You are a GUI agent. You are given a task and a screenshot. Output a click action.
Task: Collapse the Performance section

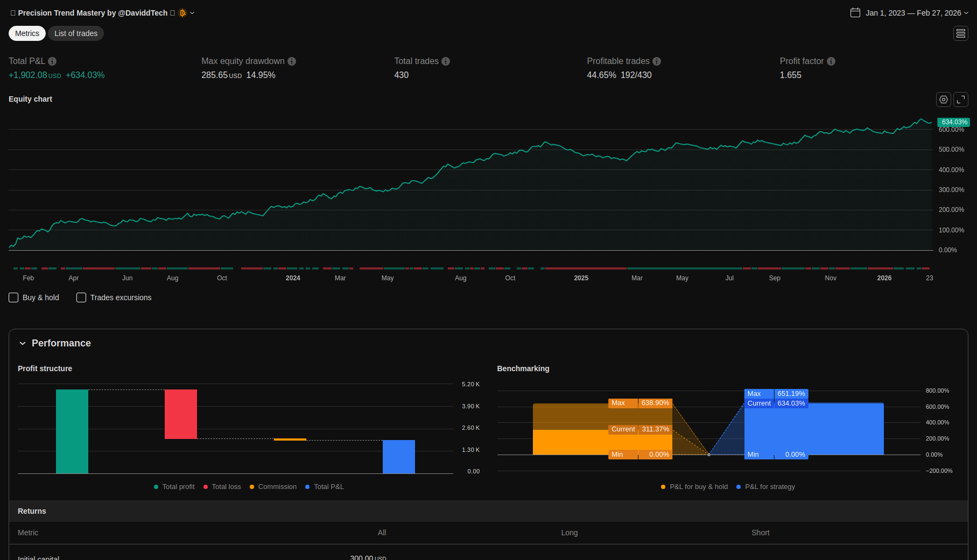23,343
